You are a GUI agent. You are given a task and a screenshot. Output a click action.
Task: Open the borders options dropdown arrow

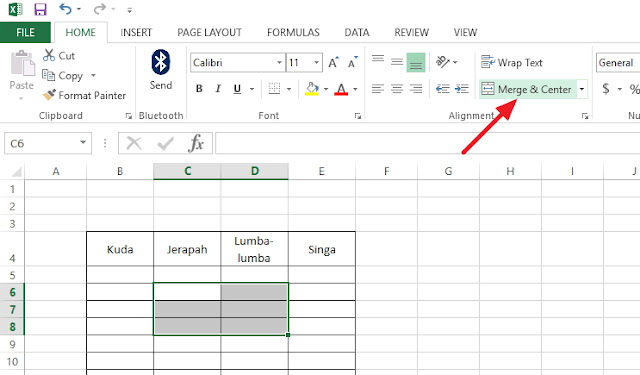pos(289,89)
